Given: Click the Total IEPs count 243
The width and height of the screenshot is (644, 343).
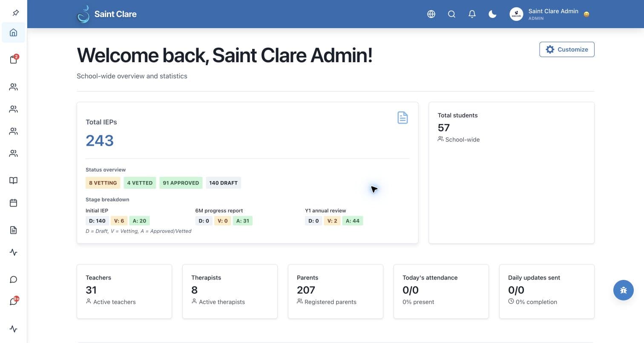Looking at the screenshot, I should tap(100, 141).
